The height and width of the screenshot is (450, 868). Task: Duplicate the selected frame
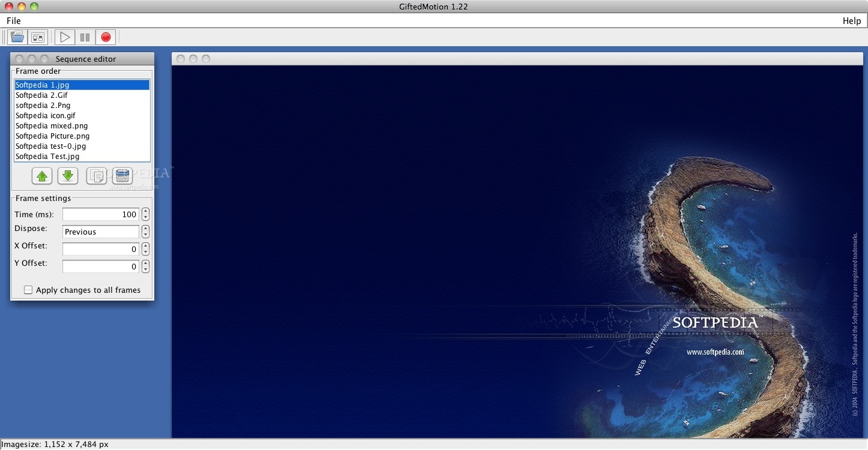(97, 176)
